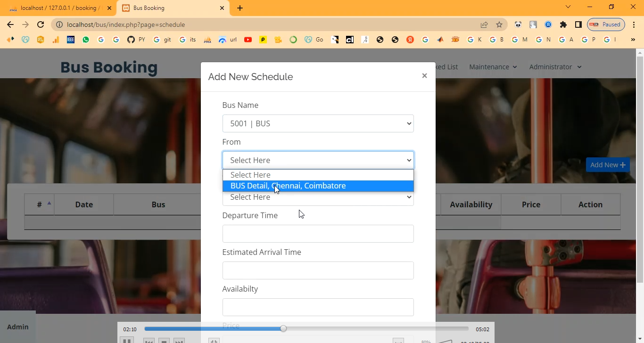The height and width of the screenshot is (343, 644).
Task: Open the second 'Select Here' dropdown below From
Action: tap(318, 198)
